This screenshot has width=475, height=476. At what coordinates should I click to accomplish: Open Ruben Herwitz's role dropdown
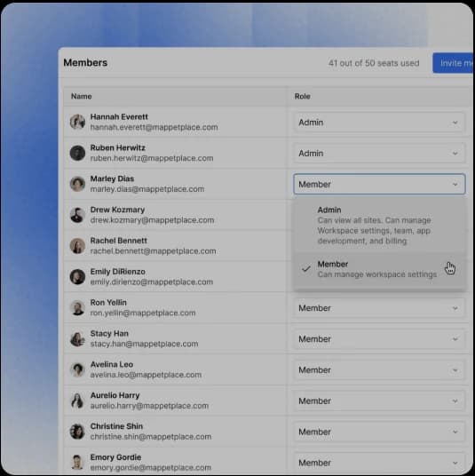[x=379, y=154]
